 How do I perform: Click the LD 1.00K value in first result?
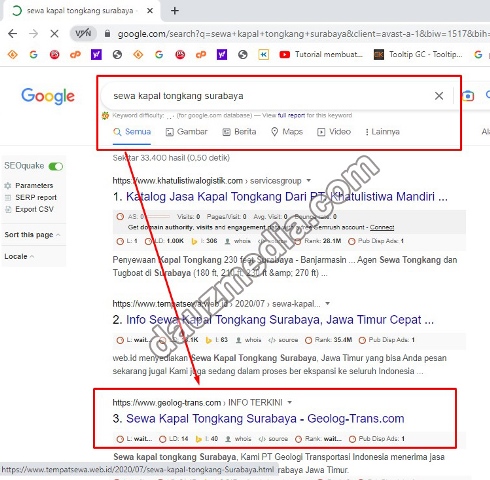pyautogui.click(x=165, y=241)
